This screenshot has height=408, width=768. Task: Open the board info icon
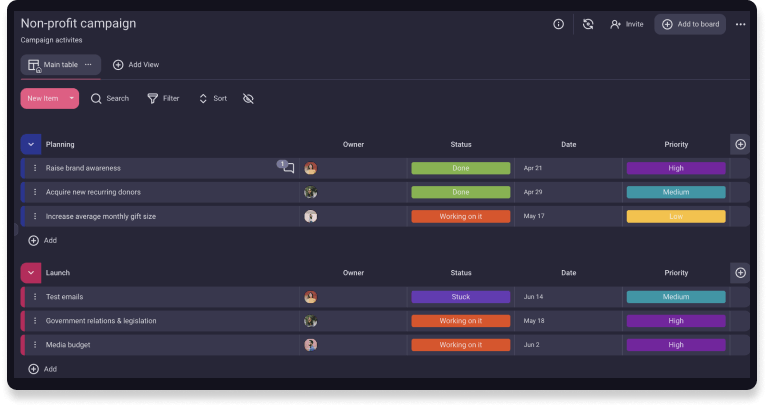(x=558, y=24)
